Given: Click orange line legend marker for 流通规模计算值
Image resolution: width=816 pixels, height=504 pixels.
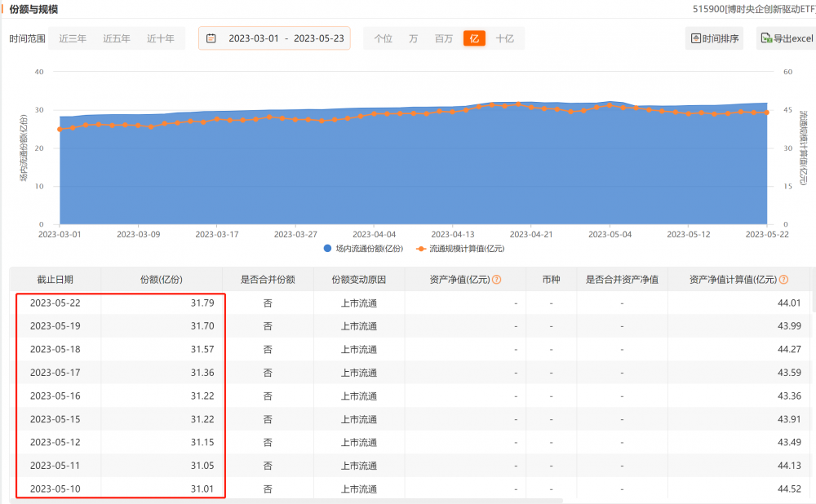Looking at the screenshot, I should (x=421, y=249).
